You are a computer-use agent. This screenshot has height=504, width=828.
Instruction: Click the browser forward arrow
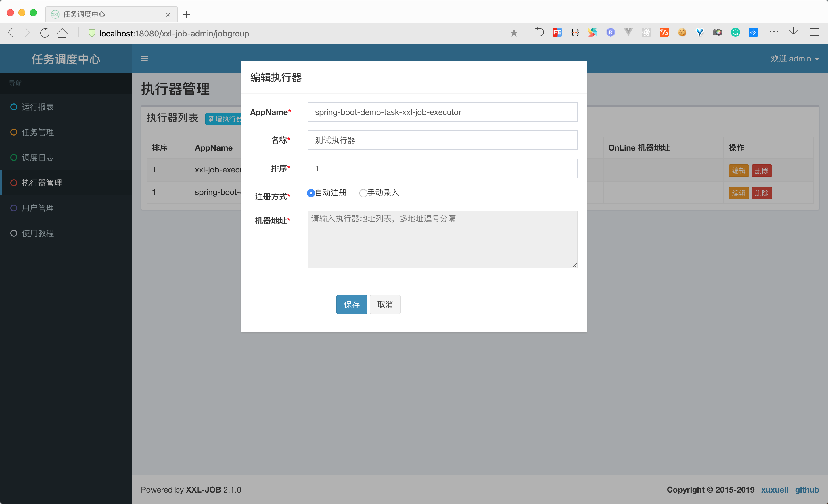[x=28, y=33]
